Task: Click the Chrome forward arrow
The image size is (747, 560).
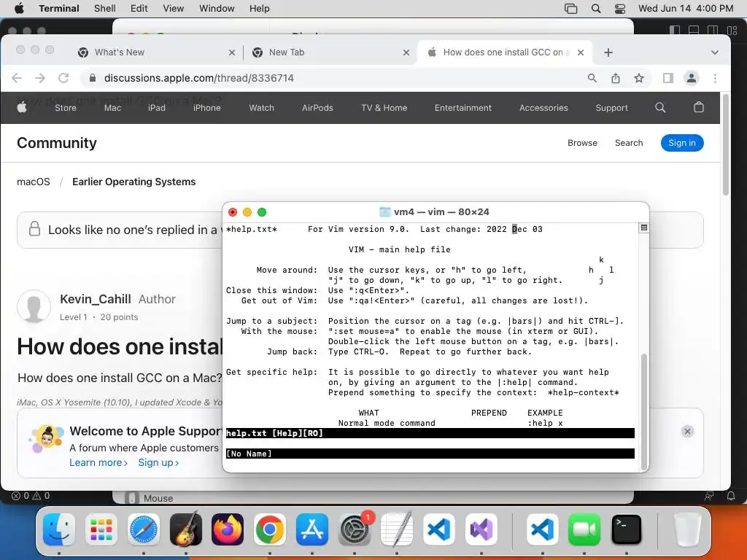Action: coord(40,78)
